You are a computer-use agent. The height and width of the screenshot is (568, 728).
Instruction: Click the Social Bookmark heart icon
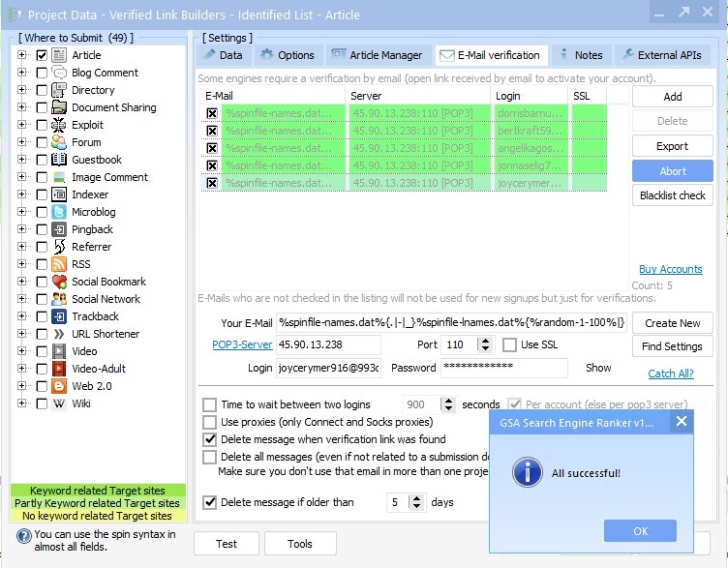click(x=59, y=282)
